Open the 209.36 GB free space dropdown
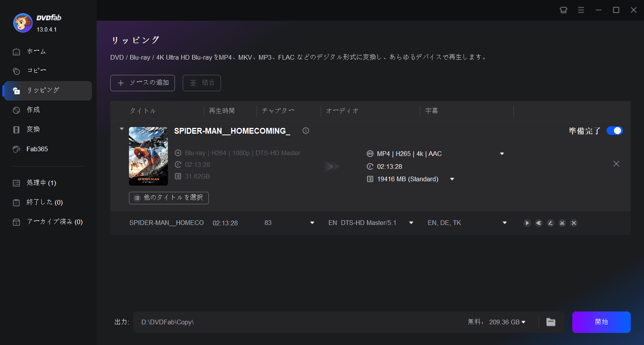The image size is (644, 345). (x=523, y=322)
